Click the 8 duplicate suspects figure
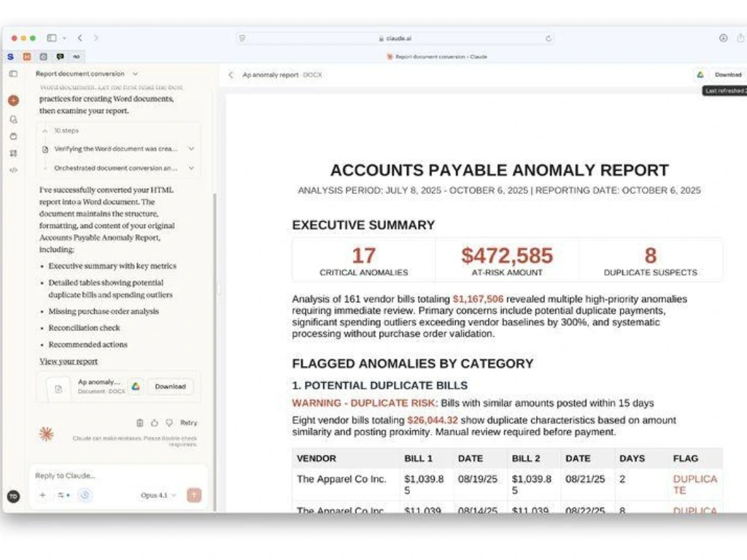This screenshot has width=747, height=560. (650, 256)
